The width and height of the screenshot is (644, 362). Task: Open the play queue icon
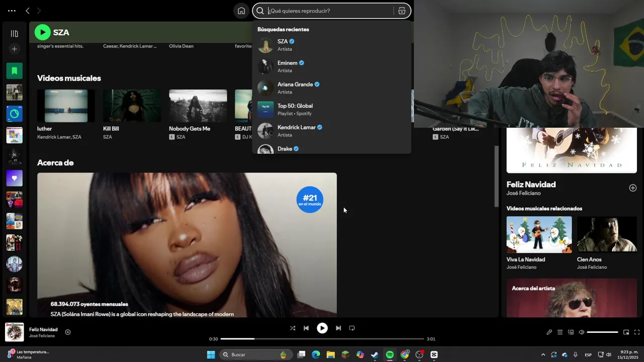tap(560, 332)
